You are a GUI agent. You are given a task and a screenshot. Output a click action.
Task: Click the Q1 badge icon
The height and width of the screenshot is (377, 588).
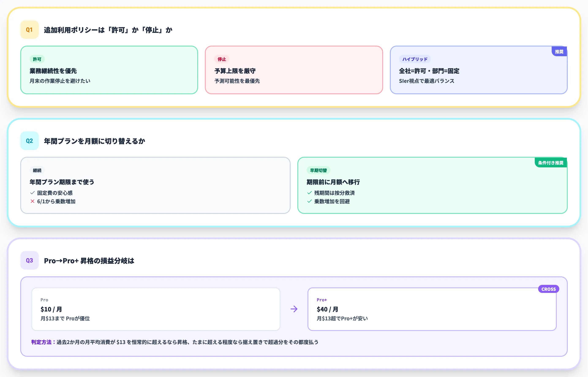pos(29,30)
